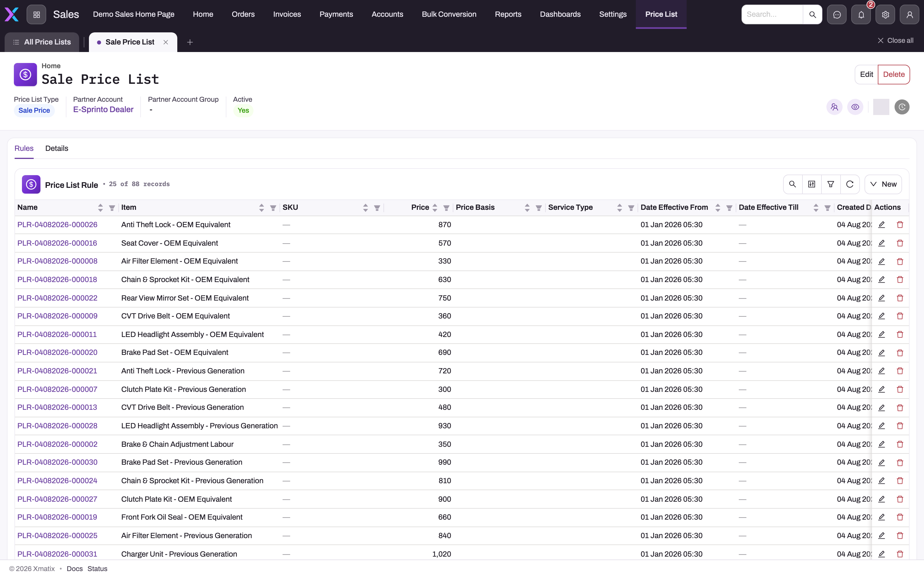The width and height of the screenshot is (924, 578).
Task: Open the user profile icon
Action: point(910,14)
